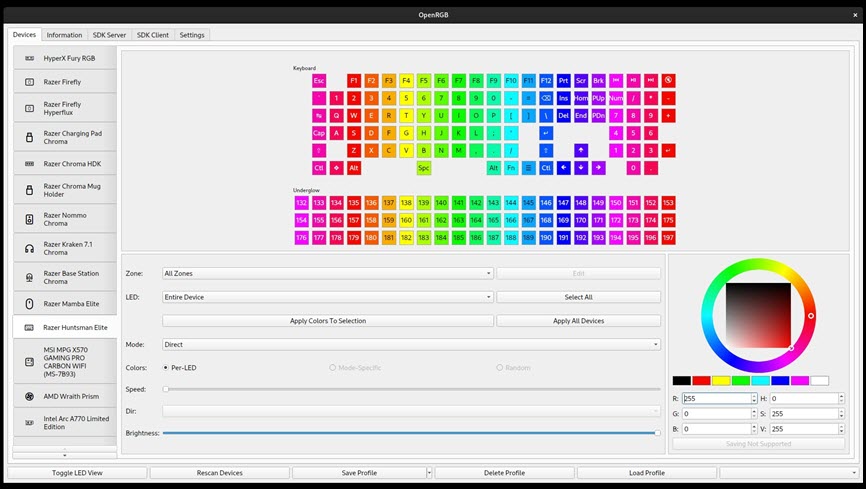Pick the black preset color swatch
The height and width of the screenshot is (489, 866).
[x=682, y=381]
